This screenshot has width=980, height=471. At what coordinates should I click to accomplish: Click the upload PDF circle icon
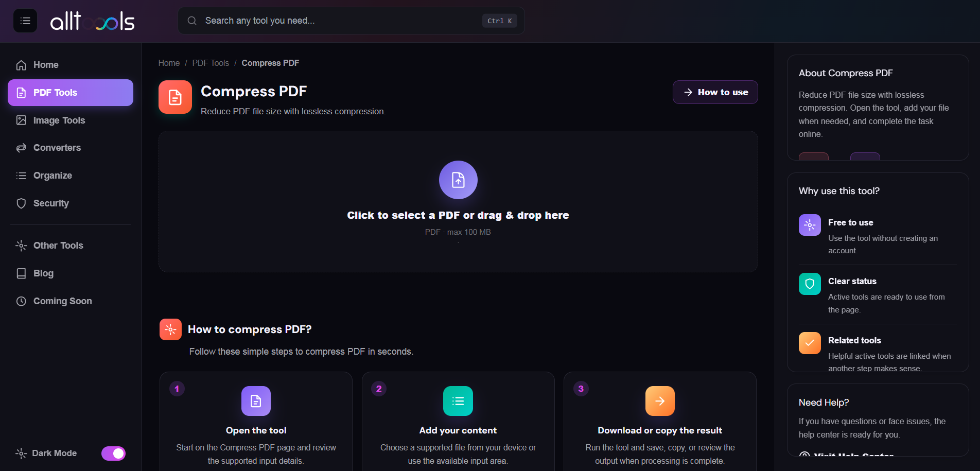(458, 180)
